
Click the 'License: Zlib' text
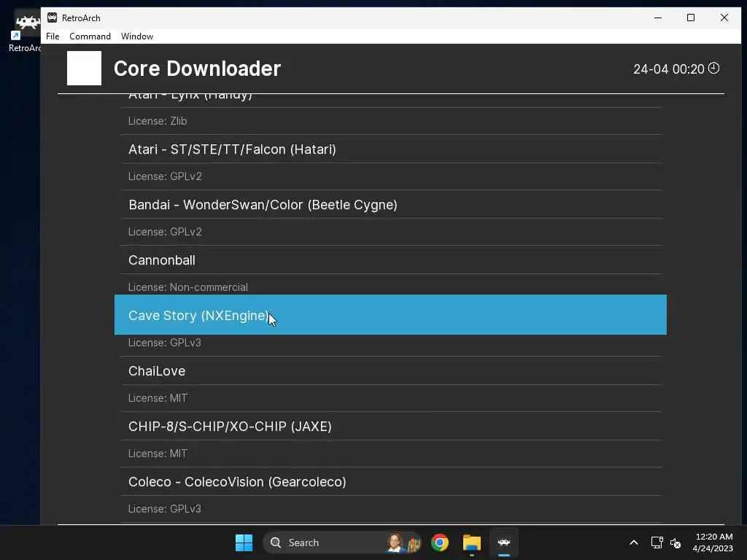point(158,121)
